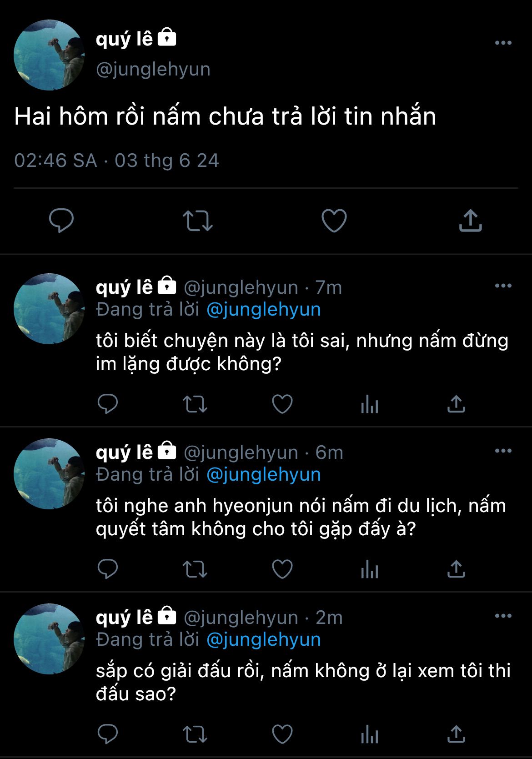Click @junglehyun mention in the 2m reply
The image size is (532, 759).
pyautogui.click(x=264, y=639)
